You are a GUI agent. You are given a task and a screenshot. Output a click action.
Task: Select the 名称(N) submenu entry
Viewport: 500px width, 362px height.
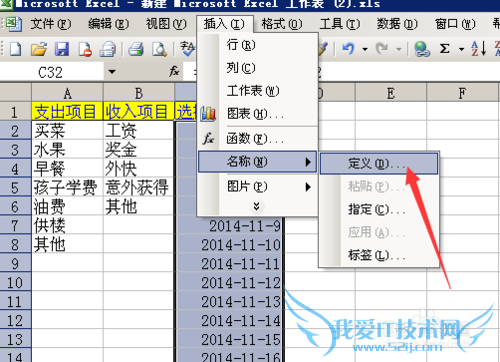257,162
